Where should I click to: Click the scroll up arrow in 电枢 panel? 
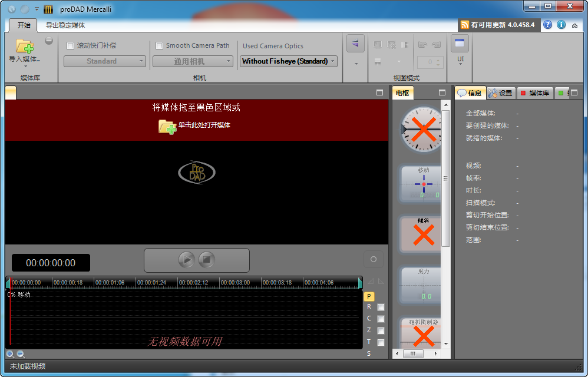445,105
